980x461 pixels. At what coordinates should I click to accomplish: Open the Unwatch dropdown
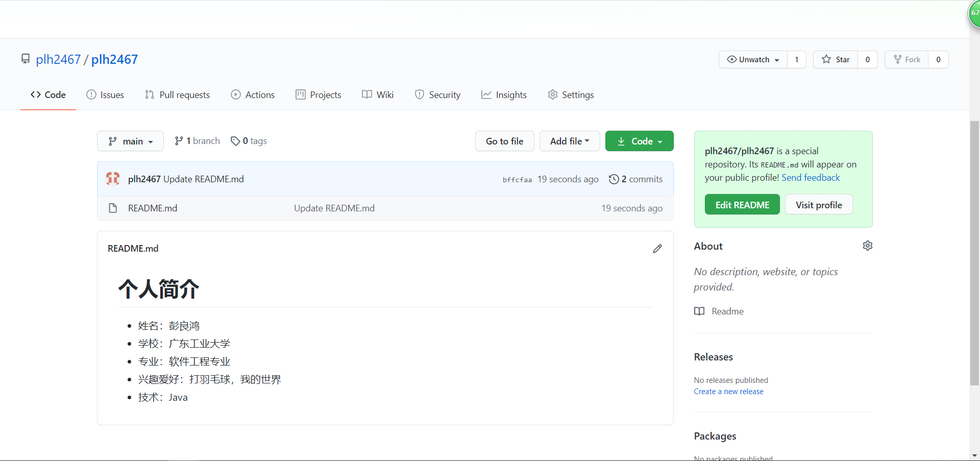753,59
